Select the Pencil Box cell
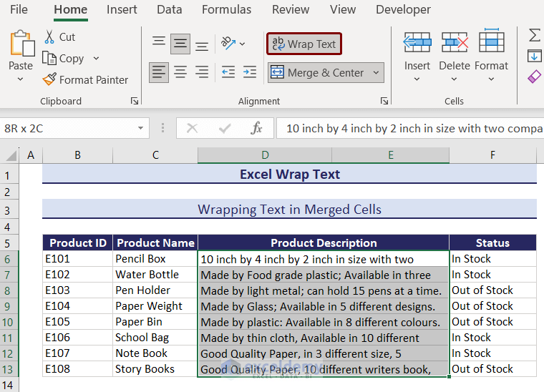 [x=155, y=258]
